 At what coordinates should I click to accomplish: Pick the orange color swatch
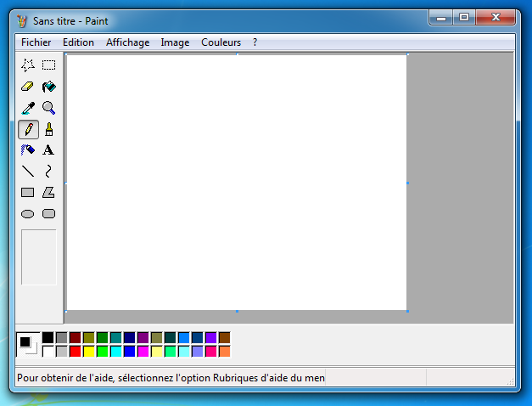tap(224, 352)
